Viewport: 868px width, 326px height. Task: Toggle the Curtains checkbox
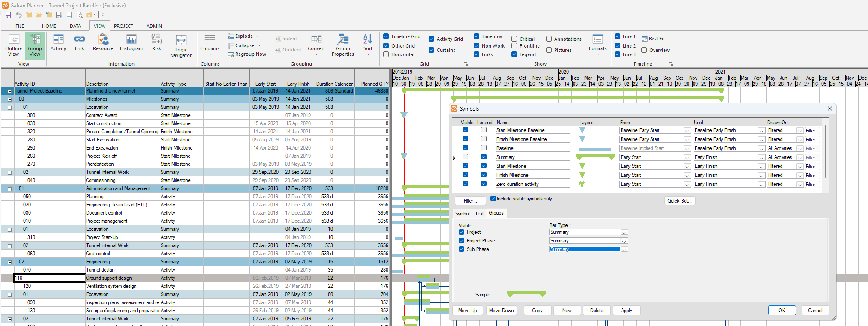432,50
